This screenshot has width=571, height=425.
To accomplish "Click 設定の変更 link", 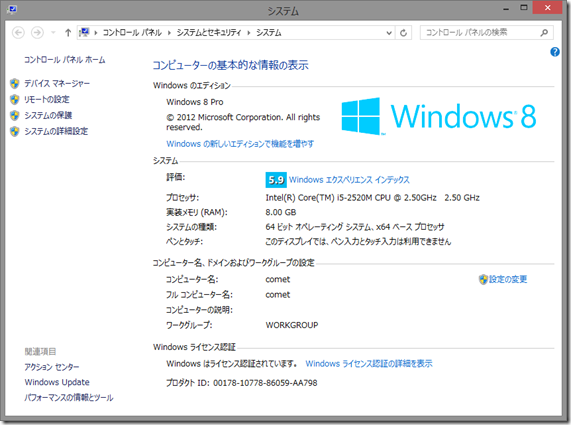I will point(508,279).
